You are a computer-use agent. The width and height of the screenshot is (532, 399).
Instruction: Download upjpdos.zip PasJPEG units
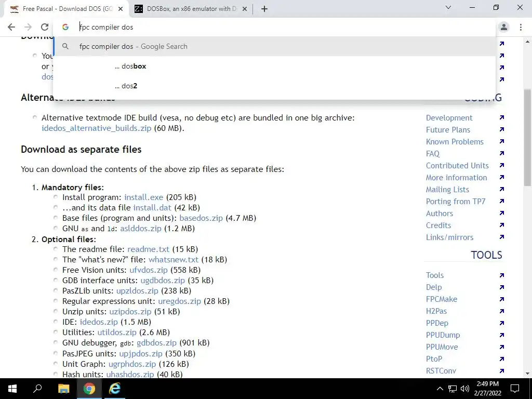[x=141, y=354]
